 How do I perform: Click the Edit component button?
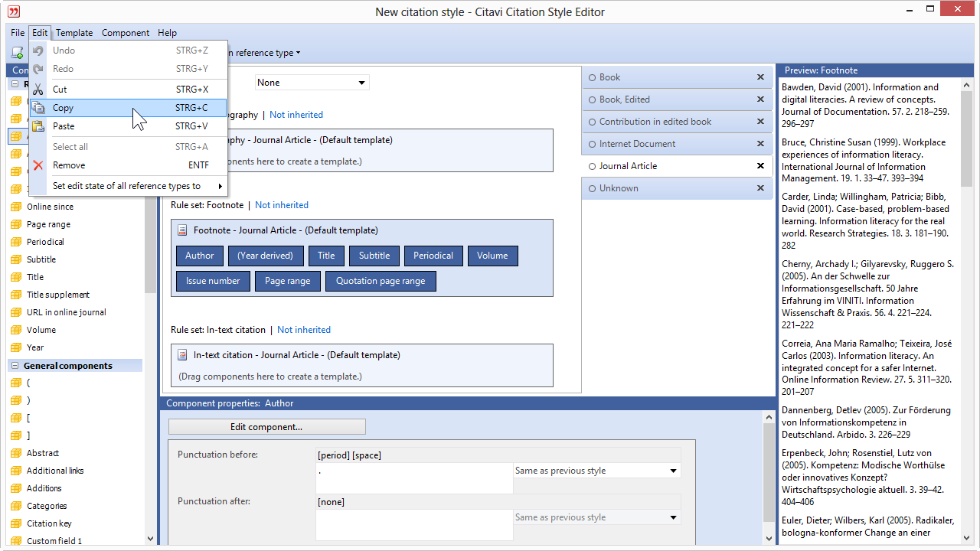[266, 427]
